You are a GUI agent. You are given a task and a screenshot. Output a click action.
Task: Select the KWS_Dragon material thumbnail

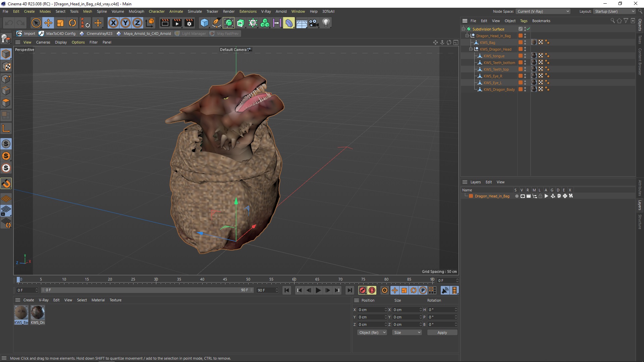38,312
